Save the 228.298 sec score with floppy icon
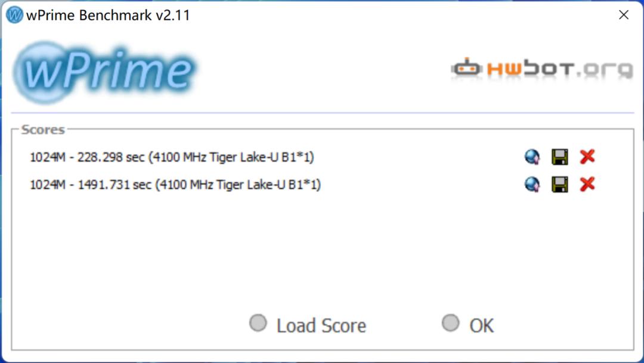Image resolution: width=644 pixels, height=363 pixels. coord(560,157)
